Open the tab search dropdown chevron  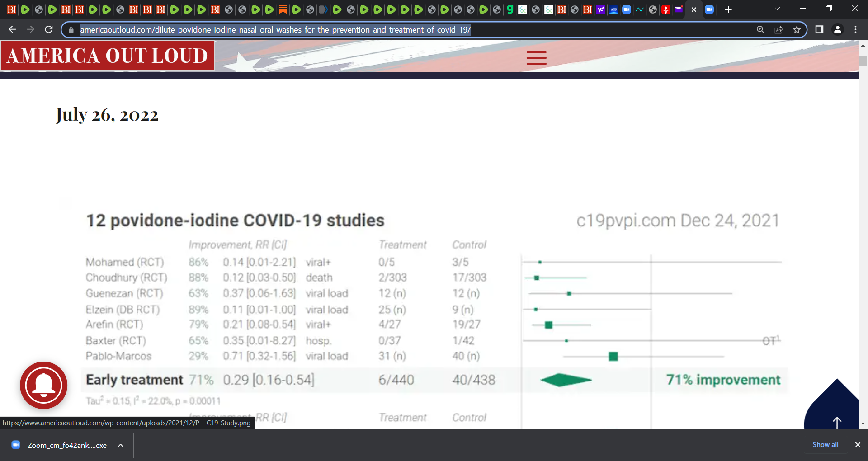click(777, 9)
